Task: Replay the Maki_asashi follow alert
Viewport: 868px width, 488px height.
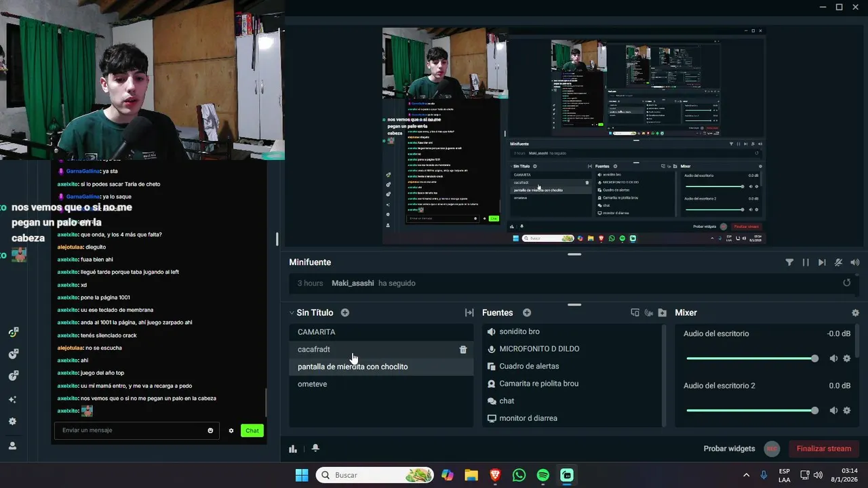Action: click(x=846, y=283)
